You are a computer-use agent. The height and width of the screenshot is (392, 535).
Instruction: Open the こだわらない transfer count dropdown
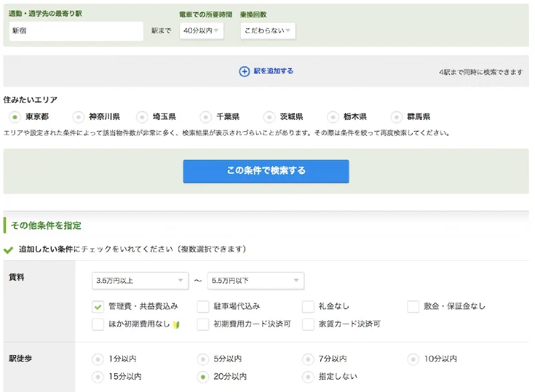268,31
